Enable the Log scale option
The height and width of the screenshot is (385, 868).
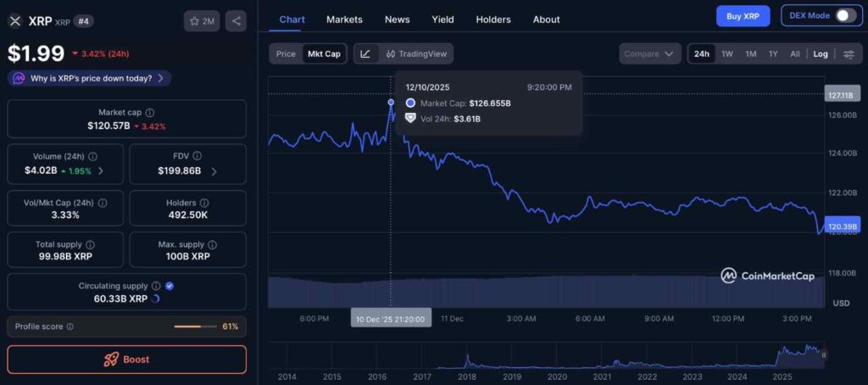click(x=821, y=54)
